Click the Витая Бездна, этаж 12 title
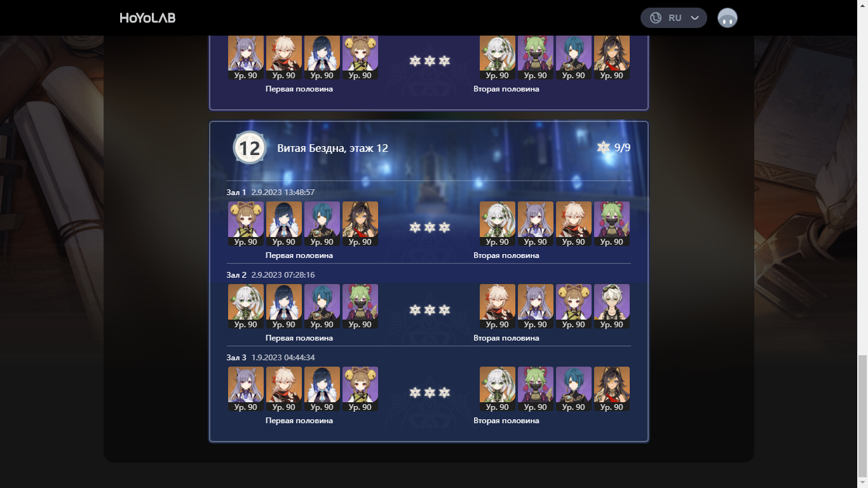This screenshot has width=868, height=488. pos(333,148)
